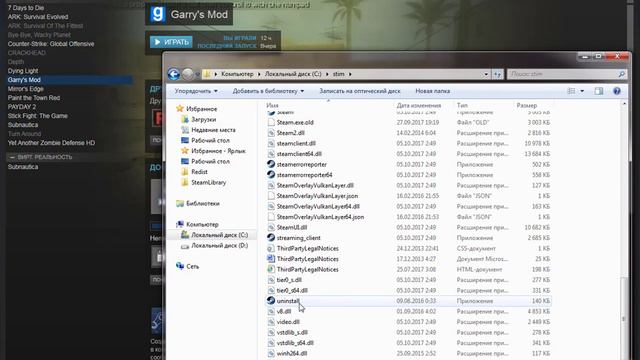Toggle the preview pane icon

point(599,91)
